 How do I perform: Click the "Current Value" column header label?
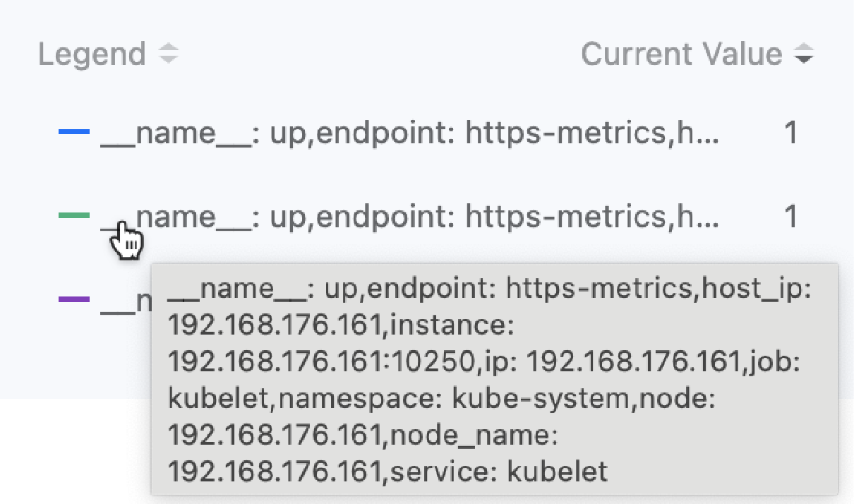[x=681, y=54]
